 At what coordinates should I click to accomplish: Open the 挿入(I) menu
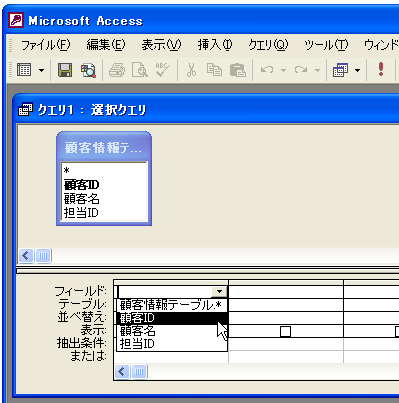215,45
